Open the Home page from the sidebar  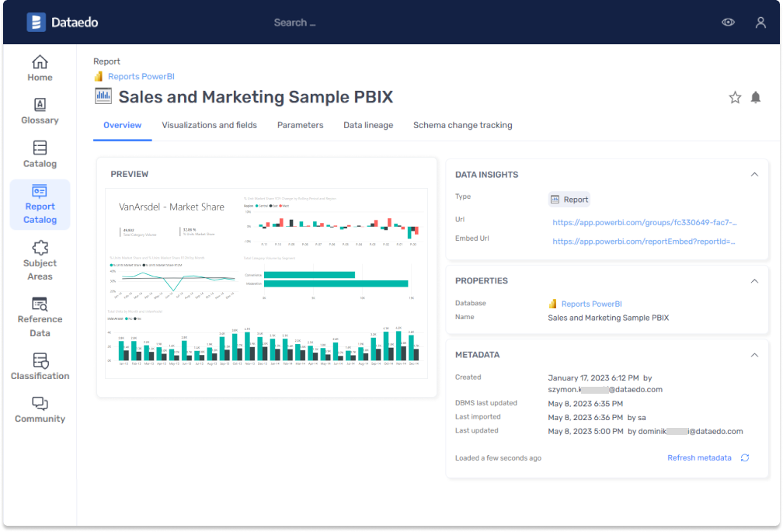click(40, 68)
